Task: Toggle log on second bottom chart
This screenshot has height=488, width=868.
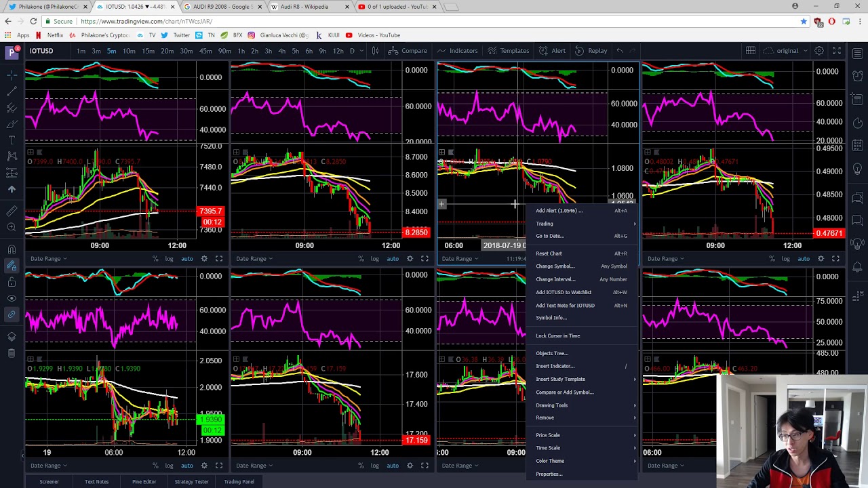Action: coord(375,466)
